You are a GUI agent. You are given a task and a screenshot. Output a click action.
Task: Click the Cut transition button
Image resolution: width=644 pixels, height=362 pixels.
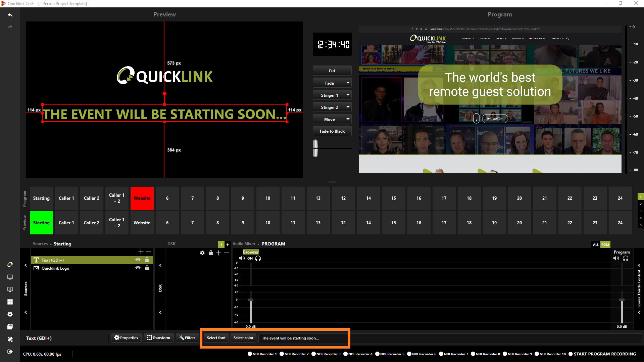[x=332, y=71]
